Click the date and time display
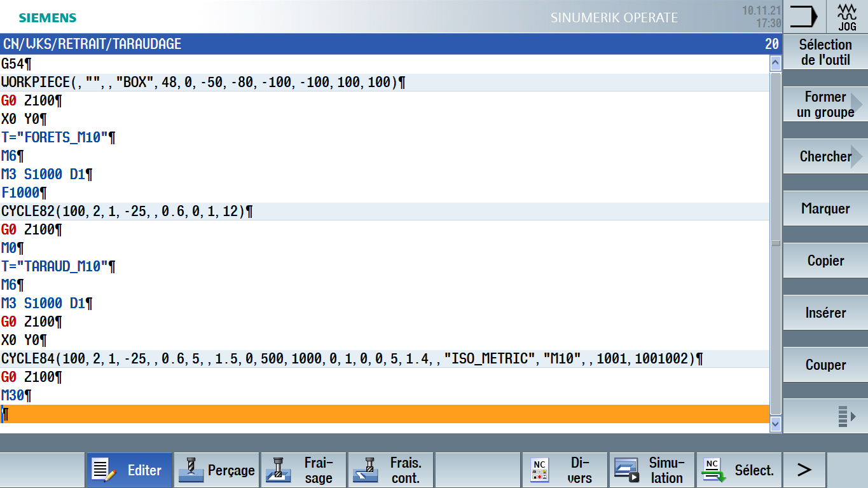Screen dimensions: 868x488 761,17
